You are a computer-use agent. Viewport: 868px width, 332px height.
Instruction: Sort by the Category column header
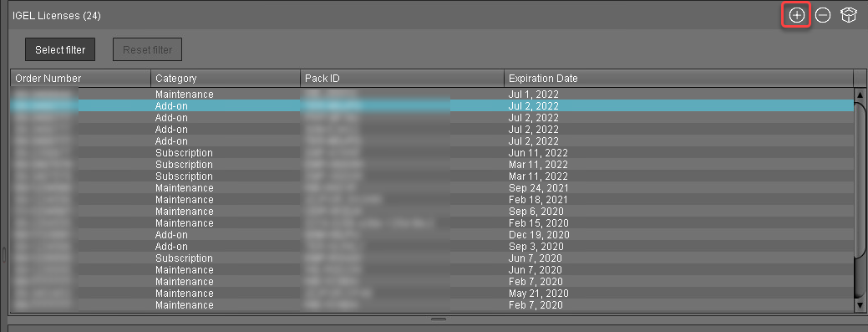pos(226,78)
